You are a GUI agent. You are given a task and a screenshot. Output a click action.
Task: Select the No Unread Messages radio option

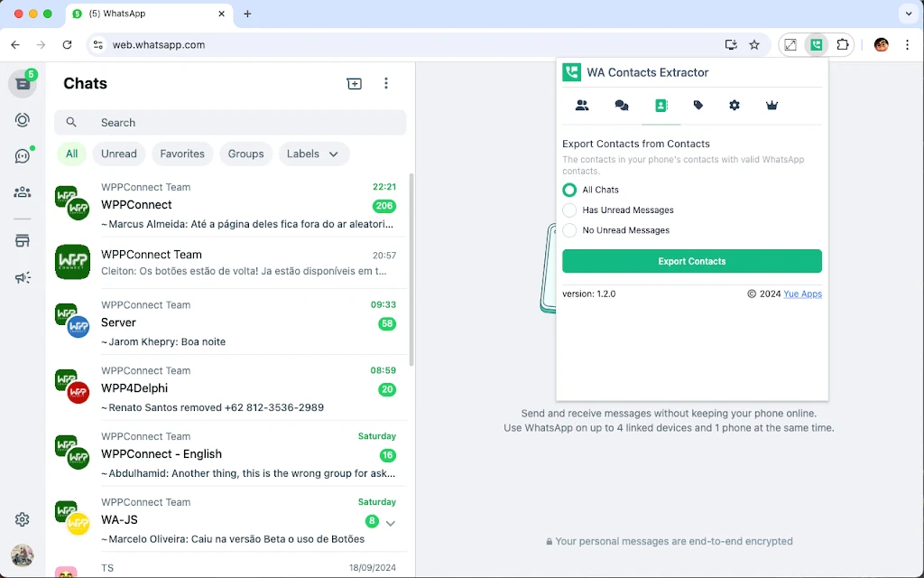(x=569, y=230)
